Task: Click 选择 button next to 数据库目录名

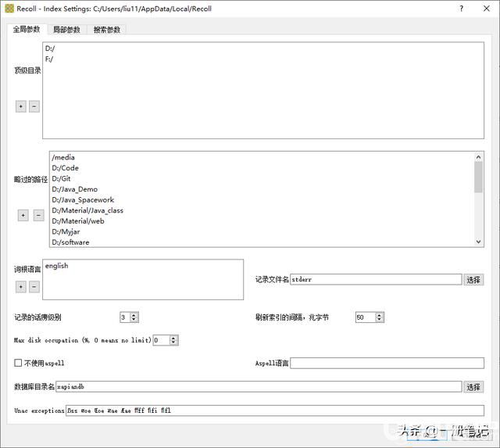Action: click(473, 387)
